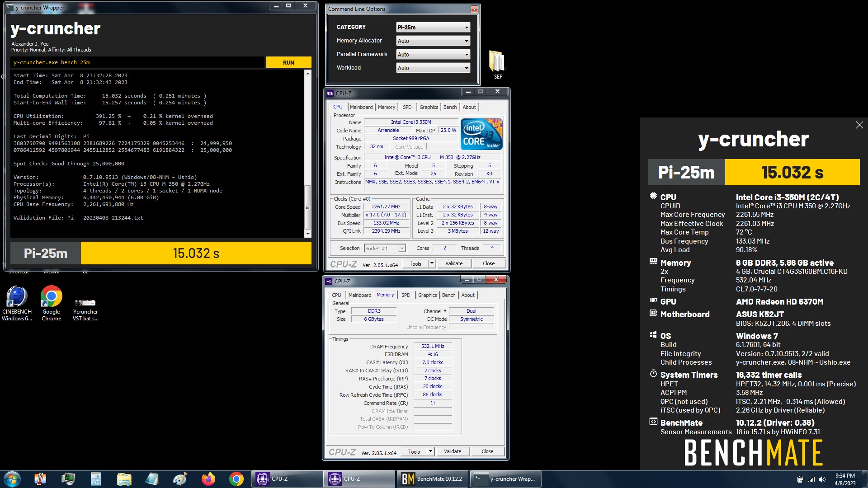The image size is (868, 488).
Task: Click Validate in upper CPU-Z window
Action: [x=454, y=264]
